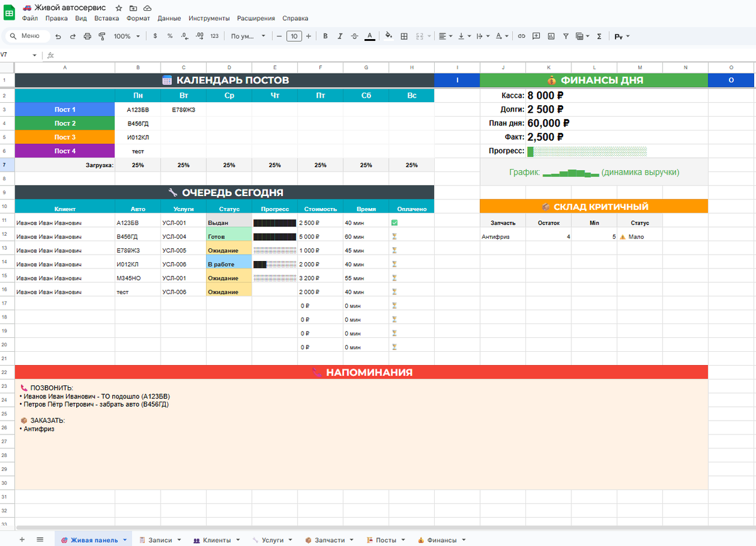Open the Вставка menu

[106, 18]
